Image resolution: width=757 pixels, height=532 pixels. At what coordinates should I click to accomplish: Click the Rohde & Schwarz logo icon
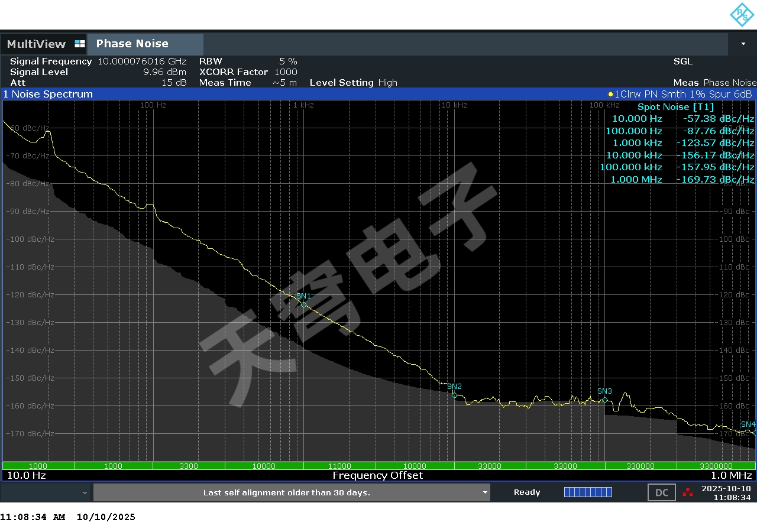tap(741, 15)
